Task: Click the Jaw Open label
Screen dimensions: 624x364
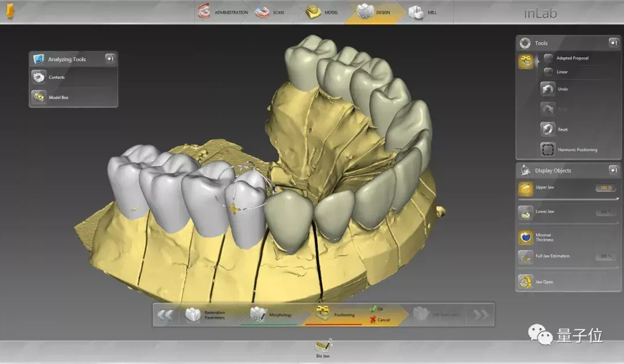Action: [544, 282]
